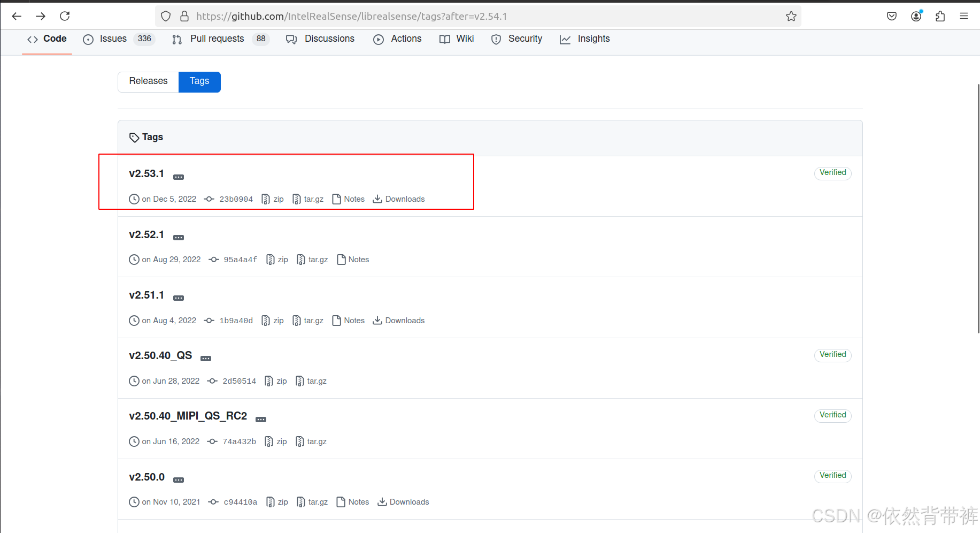Open Notes for v2.52.1
The width and height of the screenshot is (980, 533).
(x=353, y=260)
